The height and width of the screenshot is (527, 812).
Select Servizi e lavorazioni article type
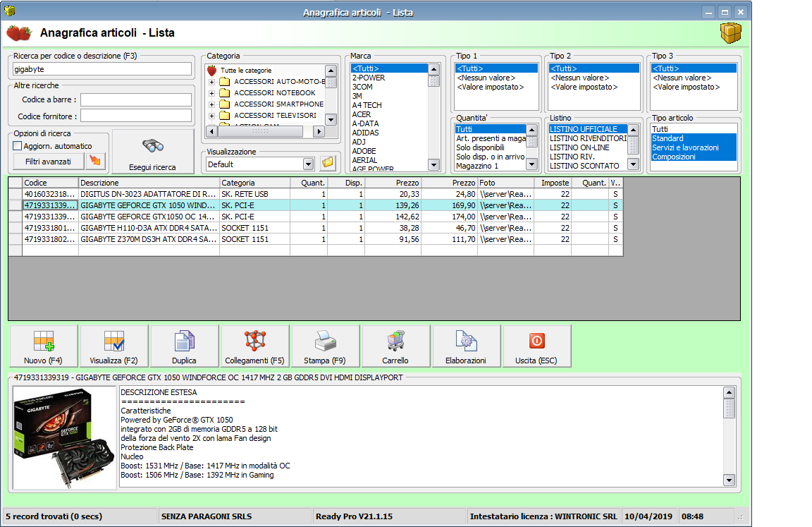click(x=694, y=147)
